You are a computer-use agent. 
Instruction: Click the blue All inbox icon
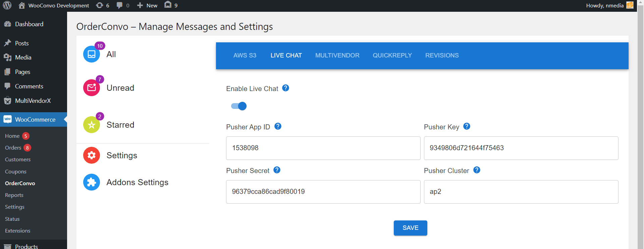[92, 54]
